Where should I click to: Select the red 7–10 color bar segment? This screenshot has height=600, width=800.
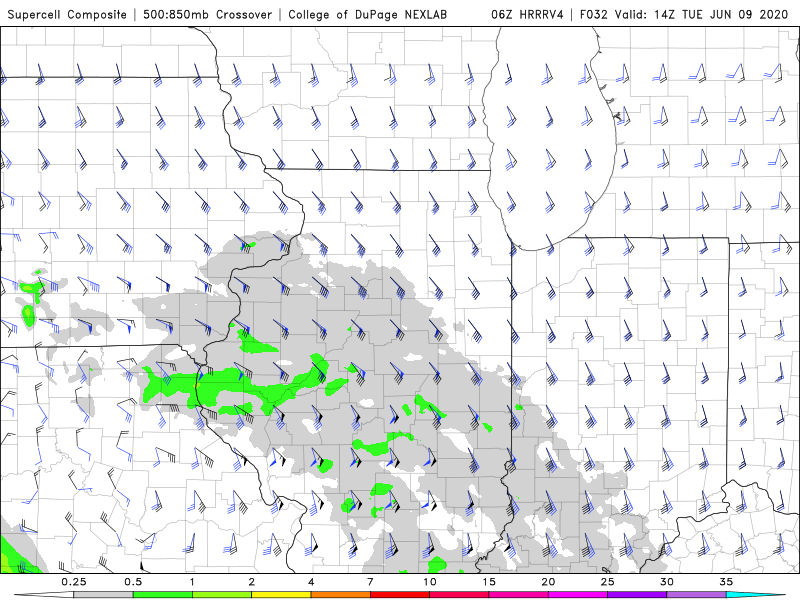[x=400, y=595]
